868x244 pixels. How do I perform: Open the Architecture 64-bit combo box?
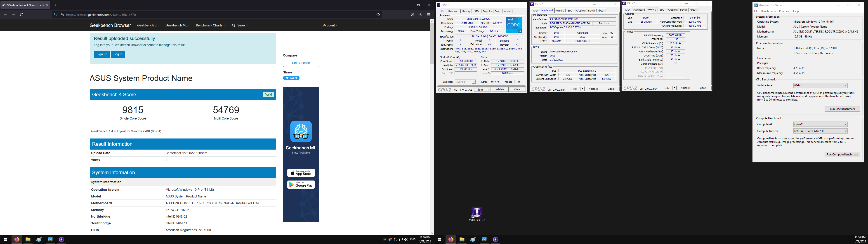click(x=820, y=85)
